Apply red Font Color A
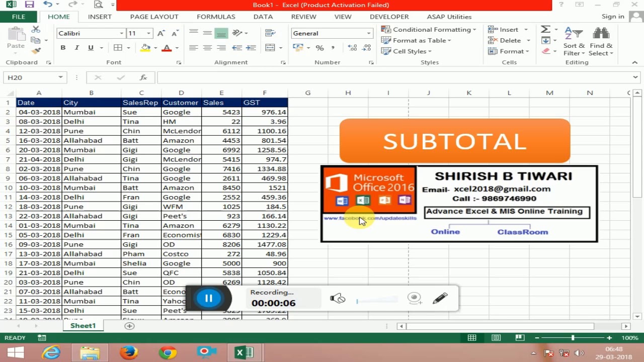Viewport: 644px width, 362px height. coord(167,48)
